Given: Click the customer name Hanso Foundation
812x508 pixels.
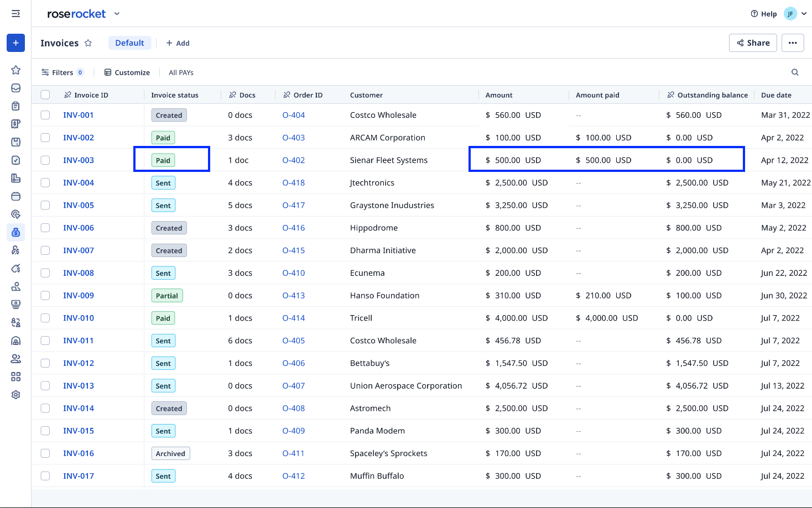Looking at the screenshot, I should 385,295.
